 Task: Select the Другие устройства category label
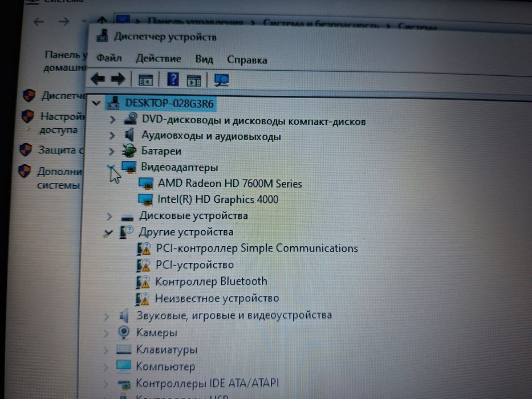(x=186, y=232)
